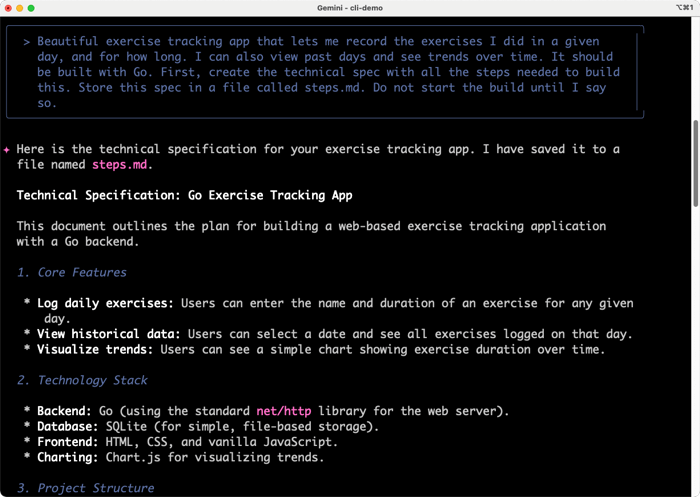Click the pink sparkle icon beside the response

tap(7, 149)
